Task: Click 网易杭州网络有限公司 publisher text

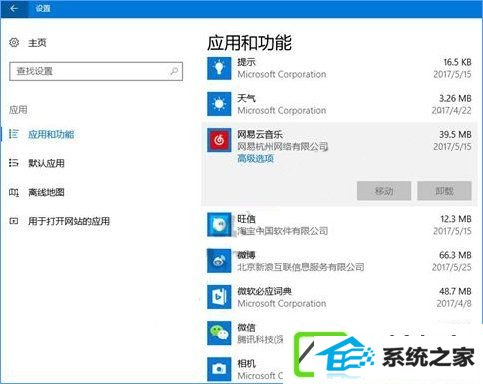Action: click(283, 146)
